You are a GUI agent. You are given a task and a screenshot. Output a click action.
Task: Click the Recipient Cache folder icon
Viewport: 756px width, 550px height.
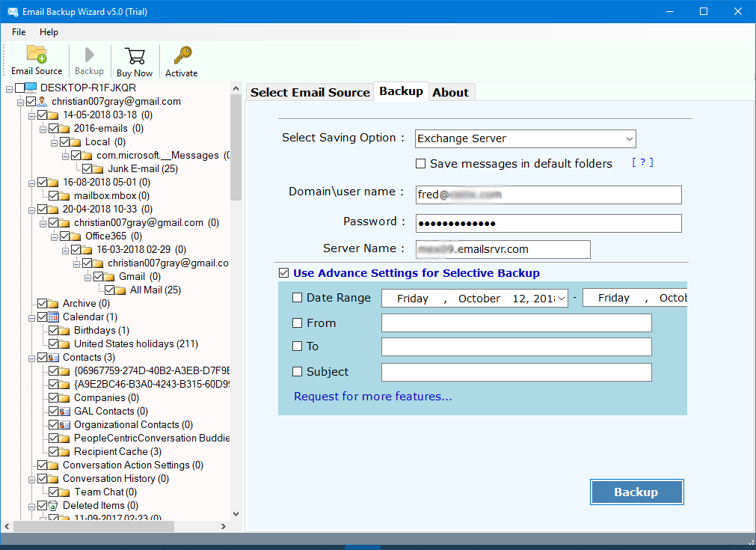[x=64, y=451]
